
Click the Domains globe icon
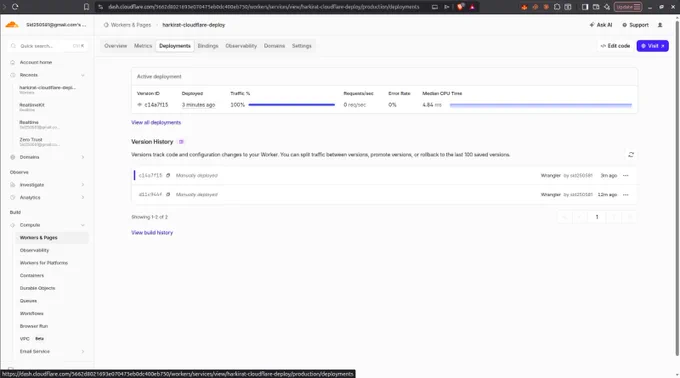[13, 157]
